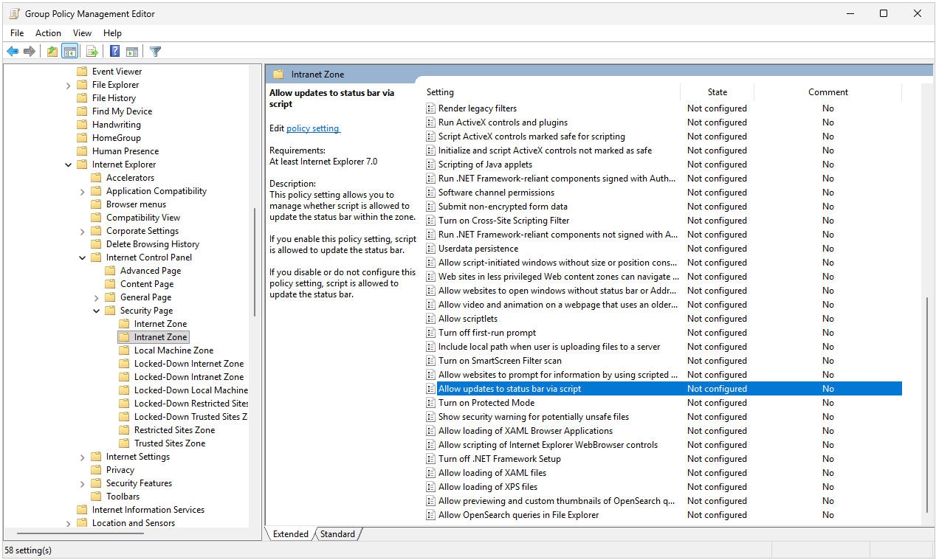Click the folder icon in the Intranet Zone header

[278, 75]
